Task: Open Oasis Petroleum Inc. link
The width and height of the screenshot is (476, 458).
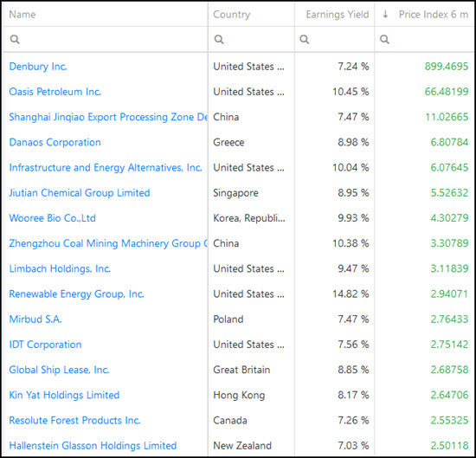Action: [55, 92]
